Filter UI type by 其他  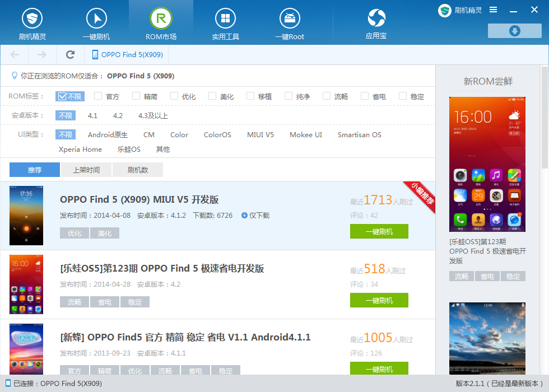tap(163, 150)
